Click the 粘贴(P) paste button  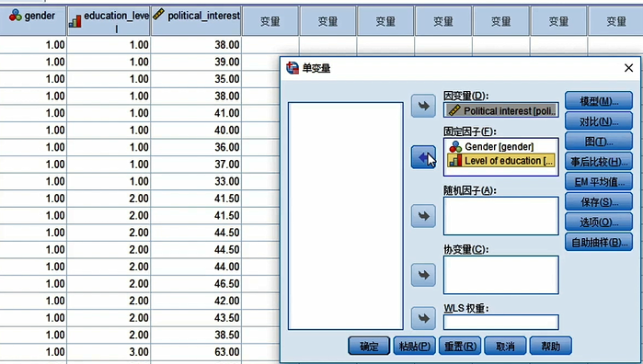pos(415,346)
